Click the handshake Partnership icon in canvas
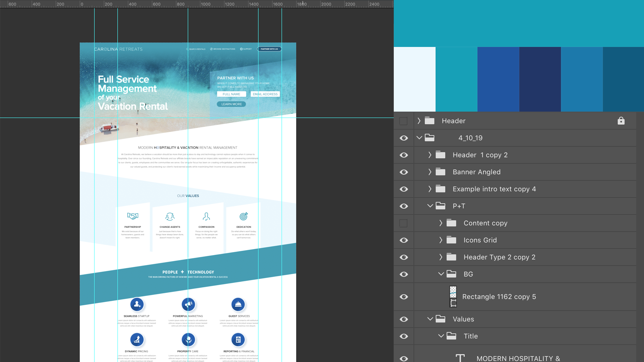Image resolution: width=644 pixels, height=362 pixels. 132,216
